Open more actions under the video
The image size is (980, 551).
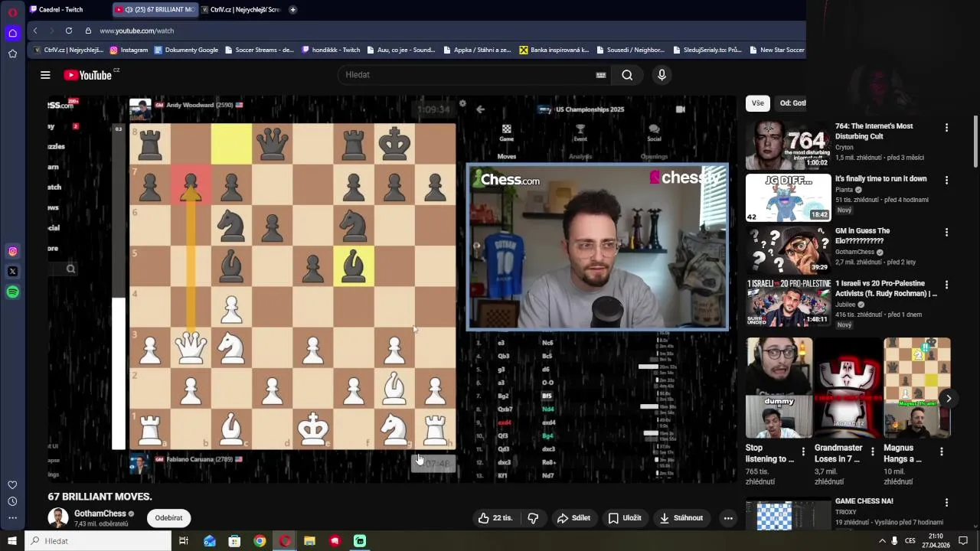tap(728, 518)
